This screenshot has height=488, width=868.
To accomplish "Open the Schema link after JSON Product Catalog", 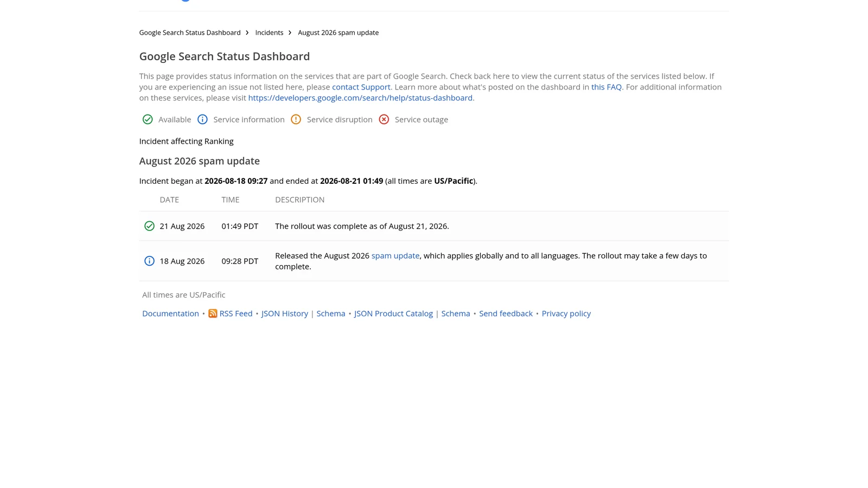I will [456, 313].
